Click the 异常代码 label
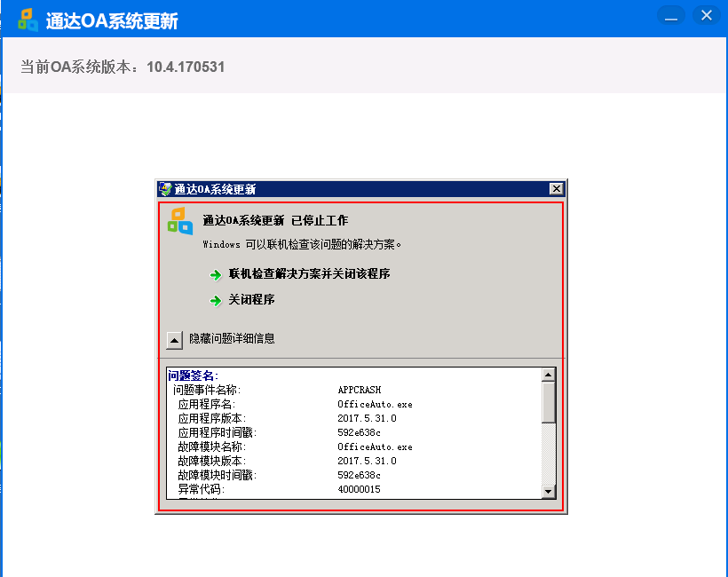 [x=202, y=489]
